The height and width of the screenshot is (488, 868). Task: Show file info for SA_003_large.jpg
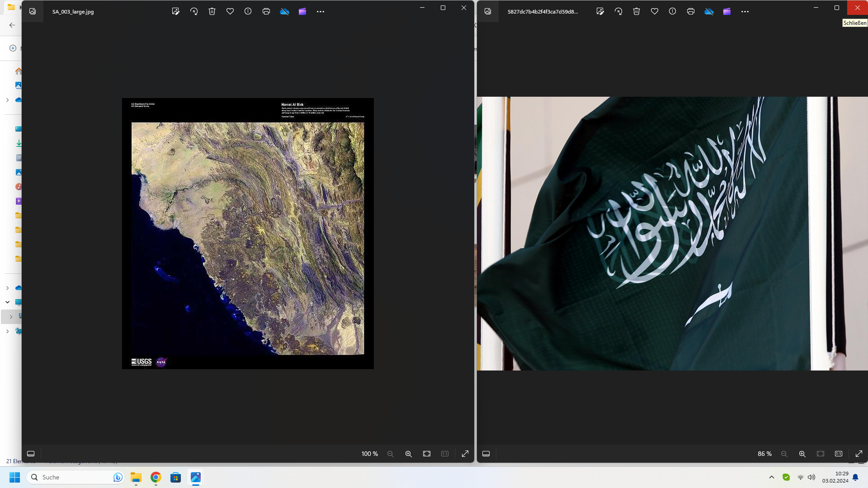coord(248,12)
